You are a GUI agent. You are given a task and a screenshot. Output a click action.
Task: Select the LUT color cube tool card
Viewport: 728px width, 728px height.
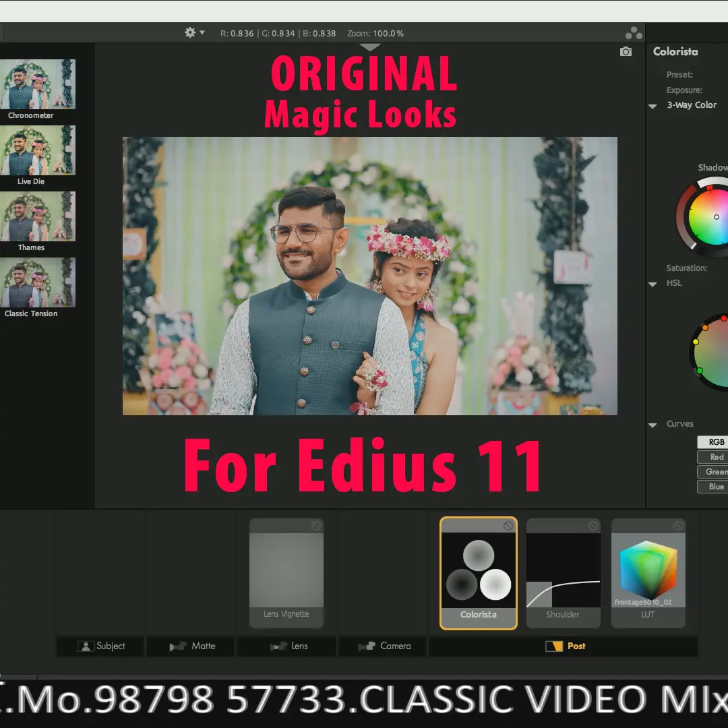(x=648, y=573)
